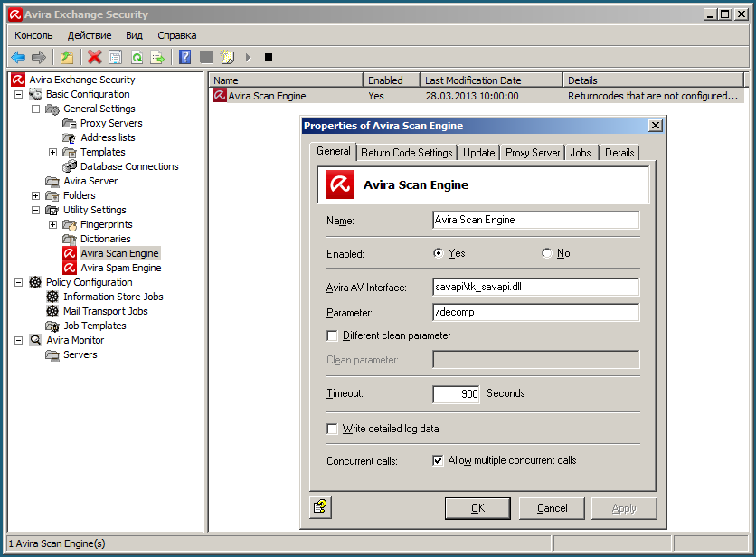Click the Avira AV Interface input field
This screenshot has height=557, width=756.
(x=536, y=287)
